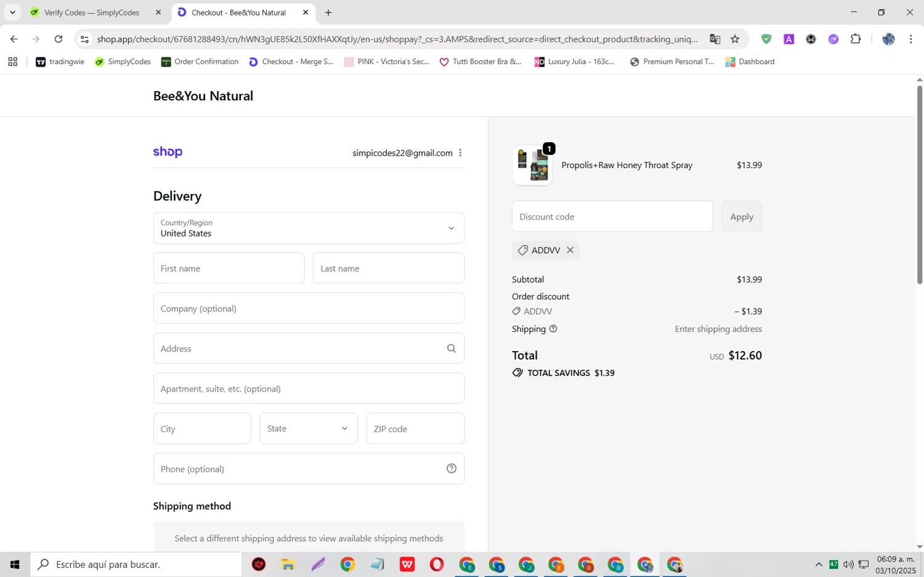Reload the checkout page
Screen dimensions: 924x577
click(59, 39)
